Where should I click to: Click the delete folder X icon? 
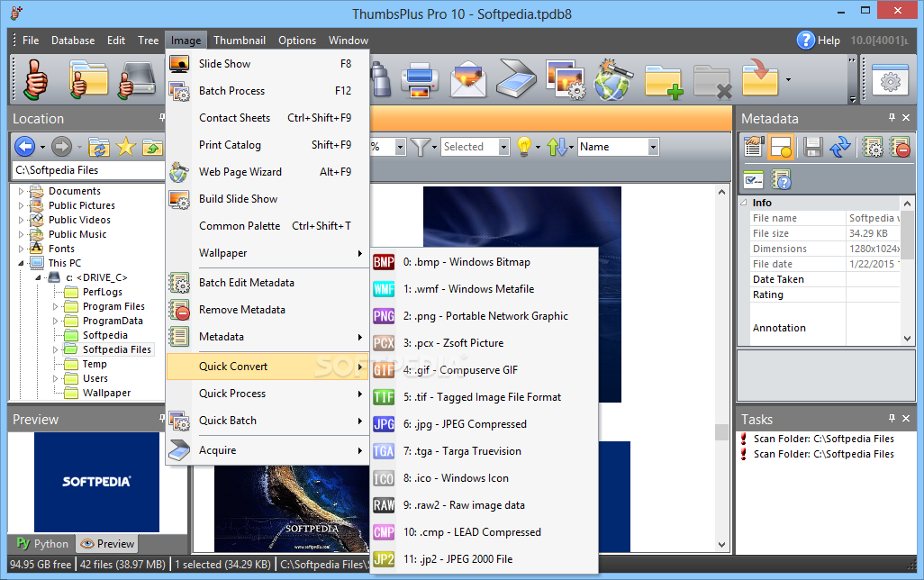tap(712, 81)
